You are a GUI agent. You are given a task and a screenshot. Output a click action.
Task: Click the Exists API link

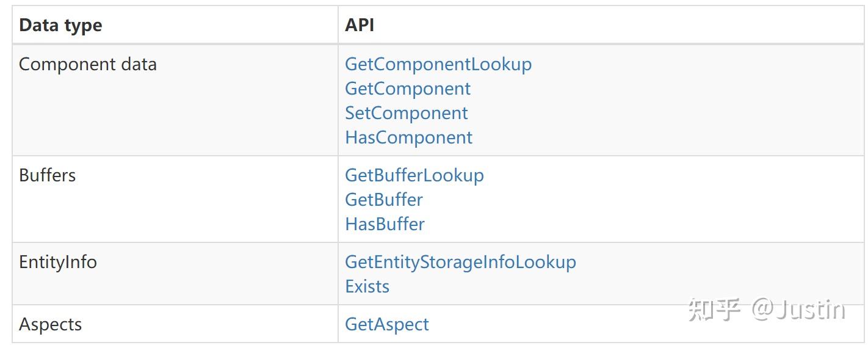(x=367, y=286)
